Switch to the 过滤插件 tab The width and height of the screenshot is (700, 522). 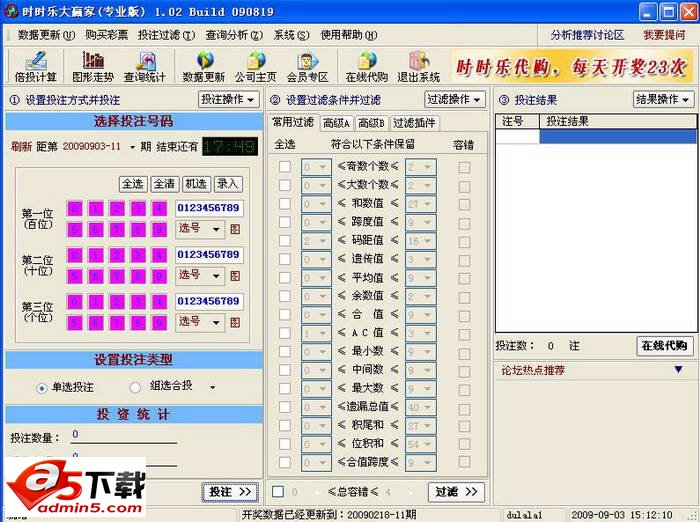click(414, 123)
